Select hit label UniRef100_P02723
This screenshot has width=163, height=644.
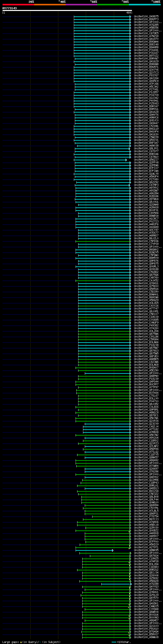(146, 221)
